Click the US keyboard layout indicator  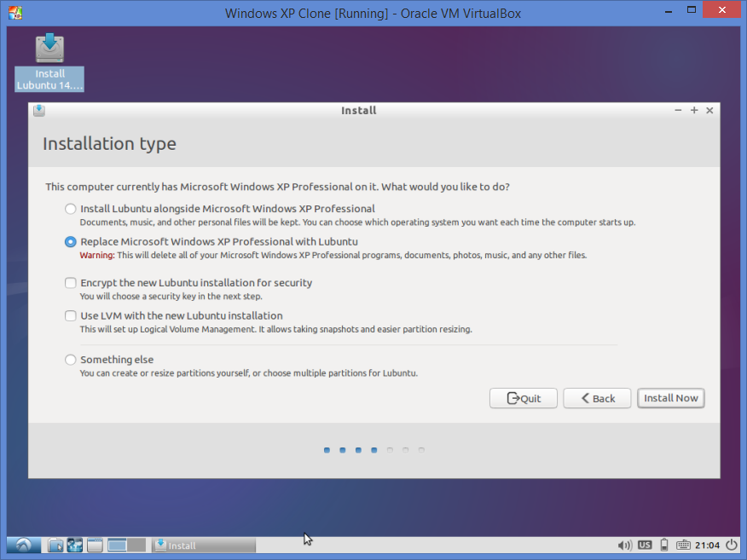point(645,545)
